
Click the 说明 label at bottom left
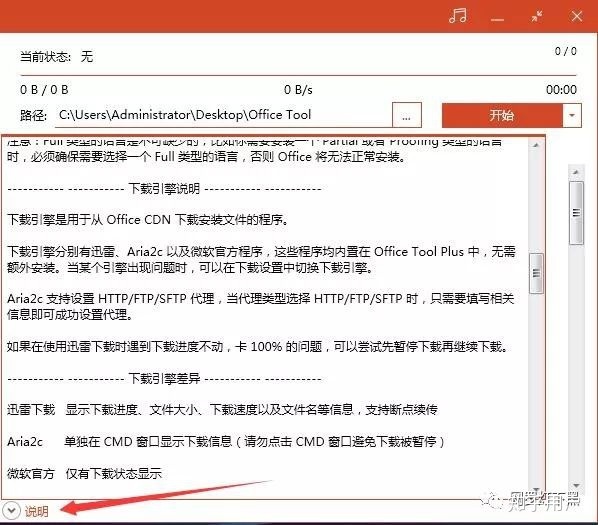pos(37,511)
